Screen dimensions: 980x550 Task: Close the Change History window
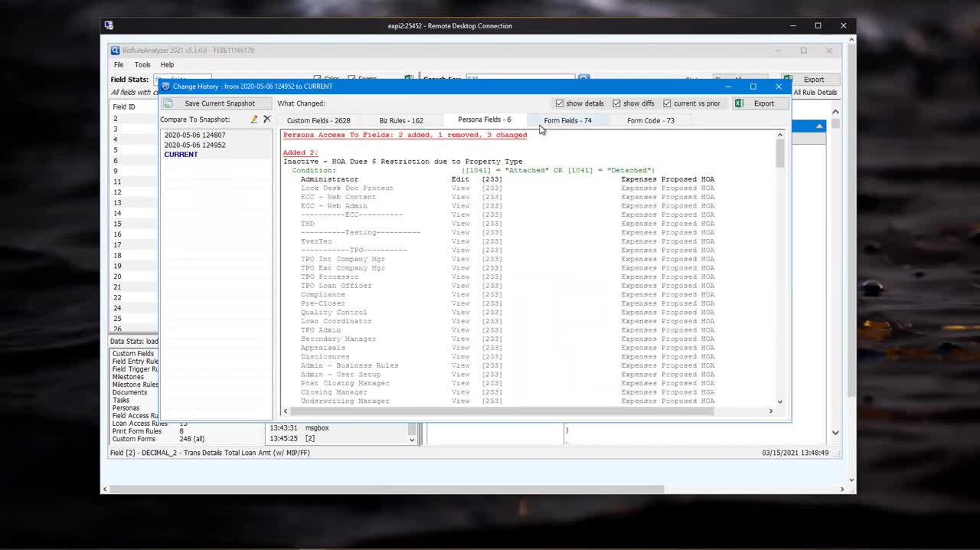coord(779,87)
